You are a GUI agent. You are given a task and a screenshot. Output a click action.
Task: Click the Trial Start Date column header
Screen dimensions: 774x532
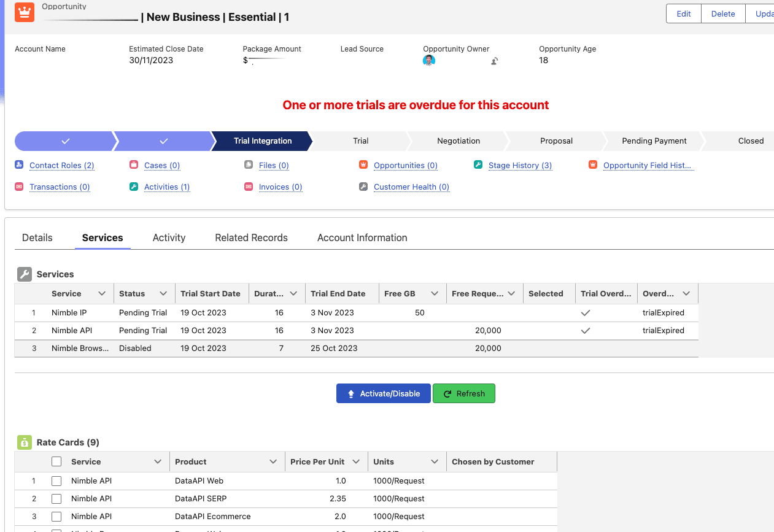[x=212, y=293]
